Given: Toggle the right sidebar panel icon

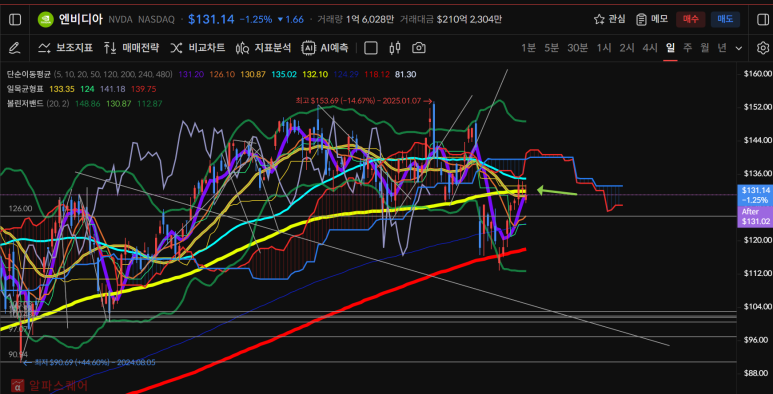Looking at the screenshot, I should click(x=762, y=19).
